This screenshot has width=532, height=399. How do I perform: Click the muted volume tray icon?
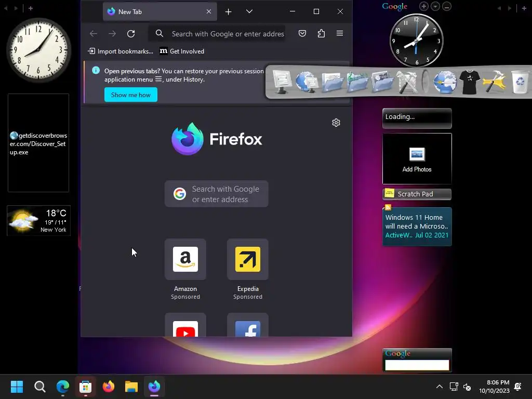(x=467, y=387)
